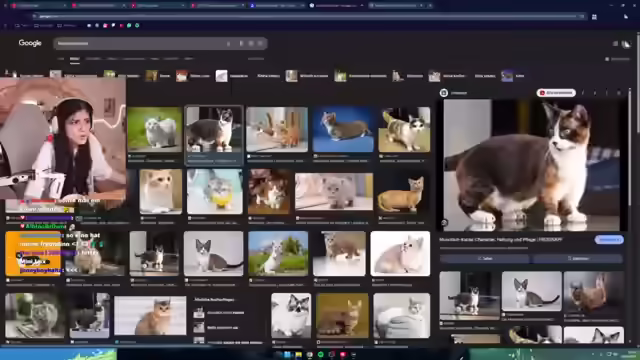The image size is (640, 360).
Task: Select orange kittens thumbnail in first row
Action: point(277,129)
